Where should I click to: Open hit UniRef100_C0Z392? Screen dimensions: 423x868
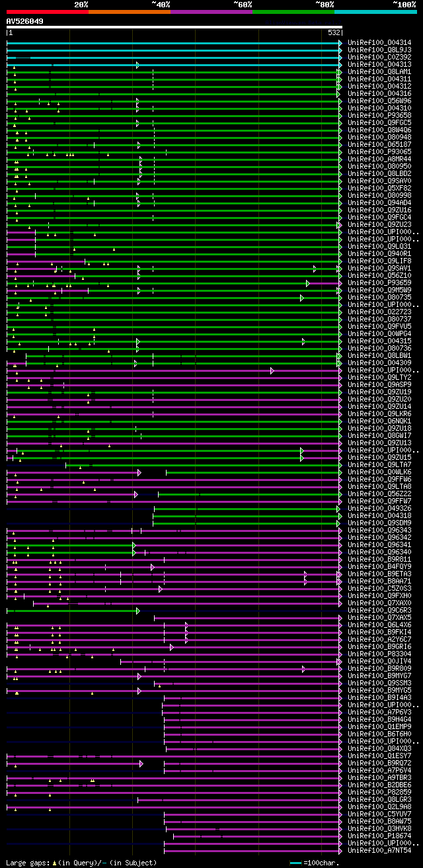point(379,58)
